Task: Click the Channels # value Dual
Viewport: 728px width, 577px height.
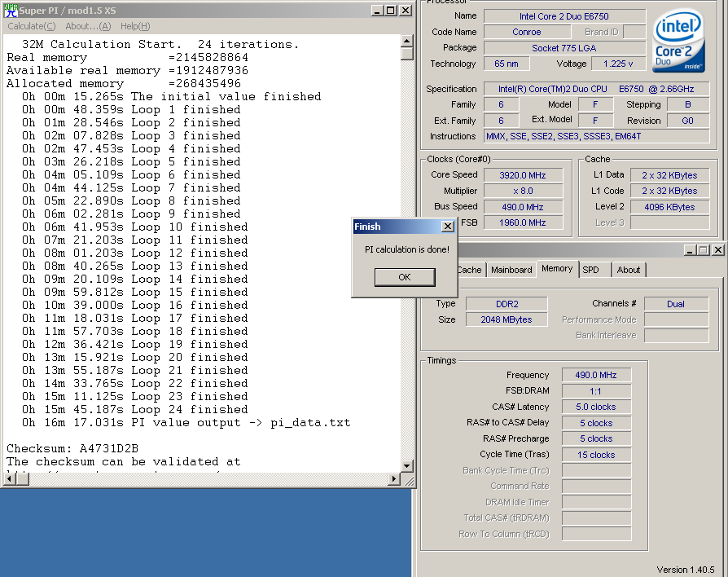Action: coord(676,304)
